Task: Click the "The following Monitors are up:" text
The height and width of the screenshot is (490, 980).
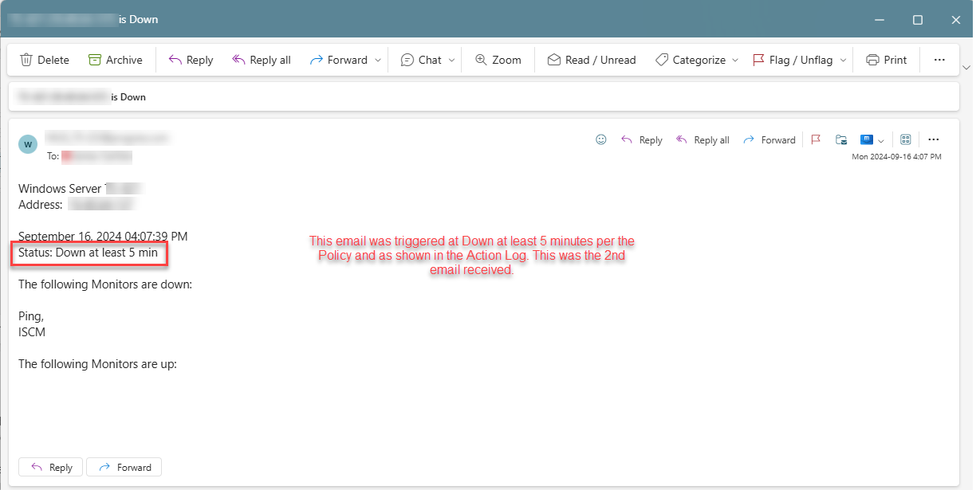Action: tap(97, 364)
